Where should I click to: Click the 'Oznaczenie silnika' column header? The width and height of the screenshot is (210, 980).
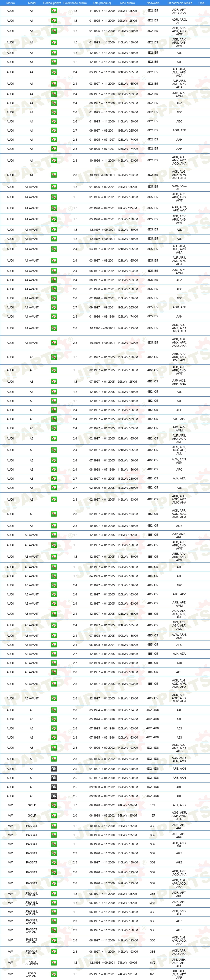[180, 3]
